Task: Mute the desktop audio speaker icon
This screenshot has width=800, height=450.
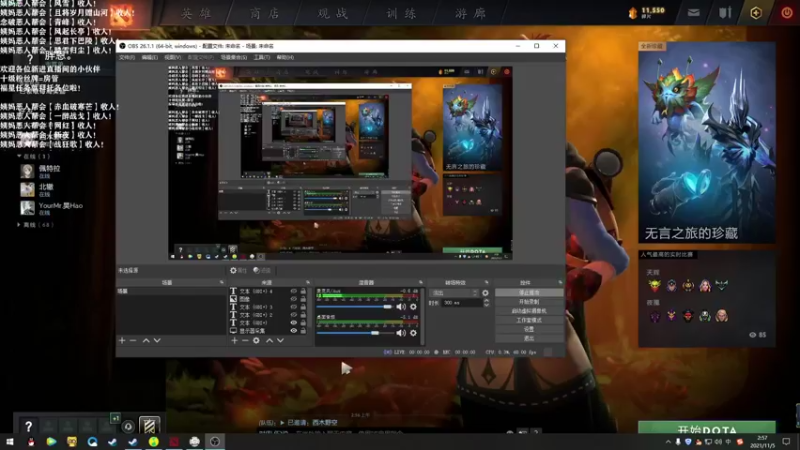Action: click(402, 333)
